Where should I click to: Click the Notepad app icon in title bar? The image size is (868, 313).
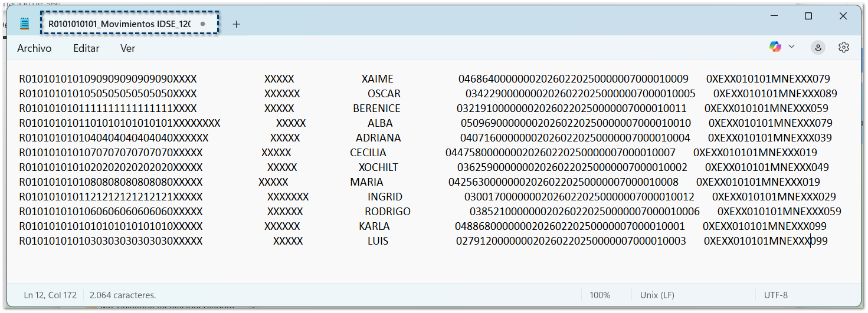coord(24,24)
